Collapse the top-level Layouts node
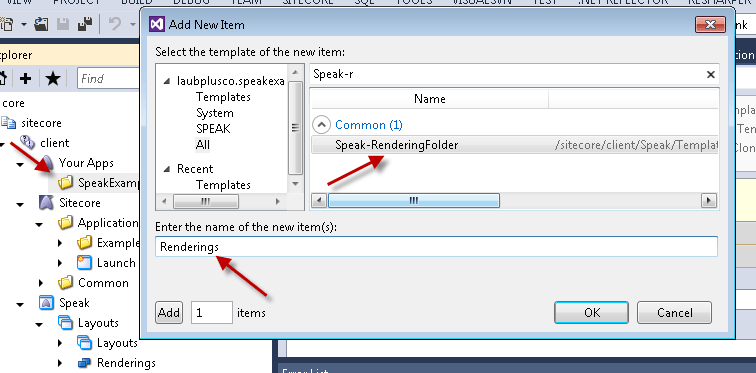Viewport: 756px width, 373px height. (x=40, y=325)
